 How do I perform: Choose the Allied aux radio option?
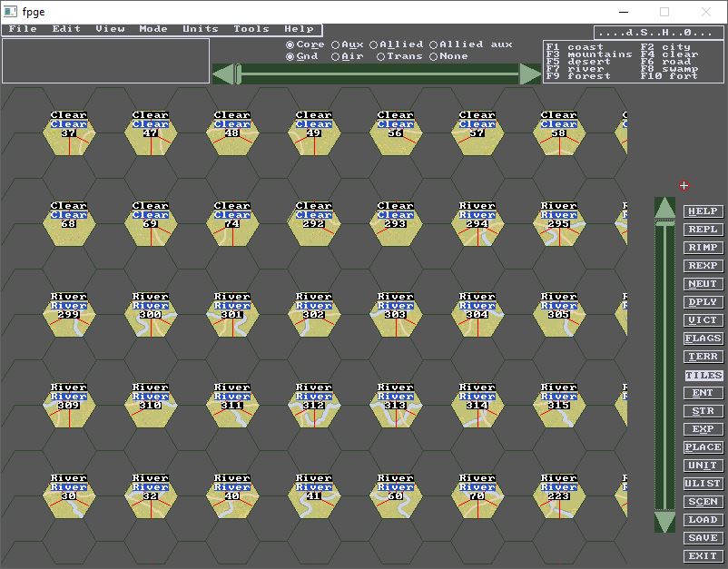pyautogui.click(x=471, y=44)
